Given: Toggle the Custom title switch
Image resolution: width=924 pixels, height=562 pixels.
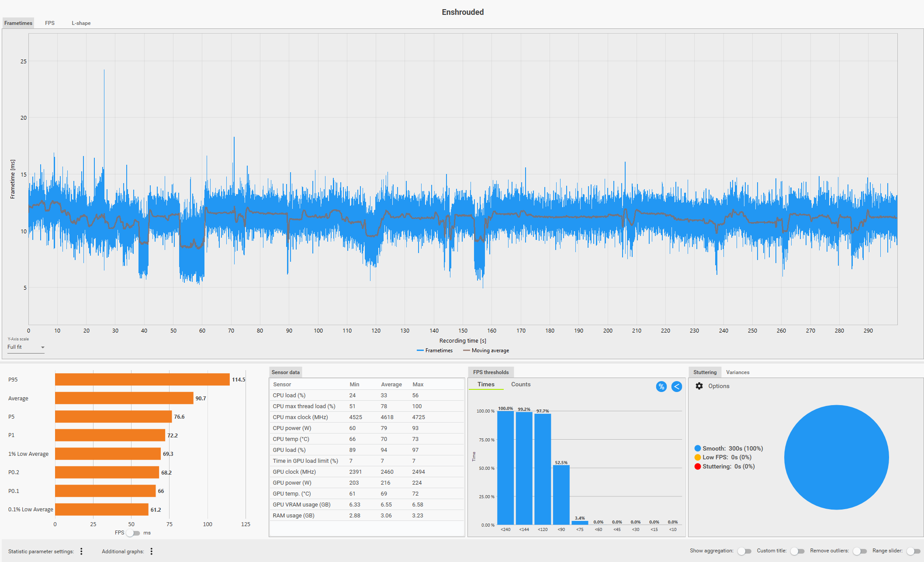Looking at the screenshot, I should (797, 551).
